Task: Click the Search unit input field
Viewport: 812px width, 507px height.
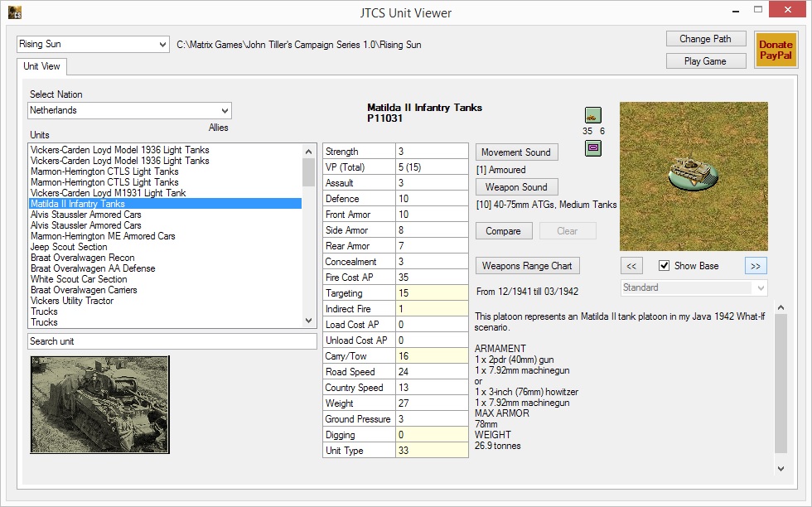Action: (x=172, y=341)
